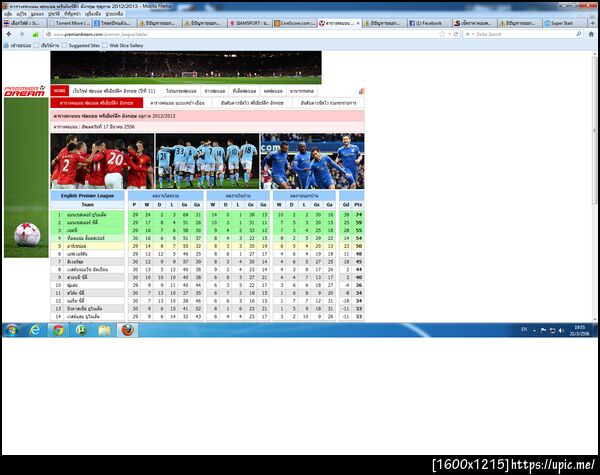
Task: Open the Action Center flag icon
Action: 543,330
